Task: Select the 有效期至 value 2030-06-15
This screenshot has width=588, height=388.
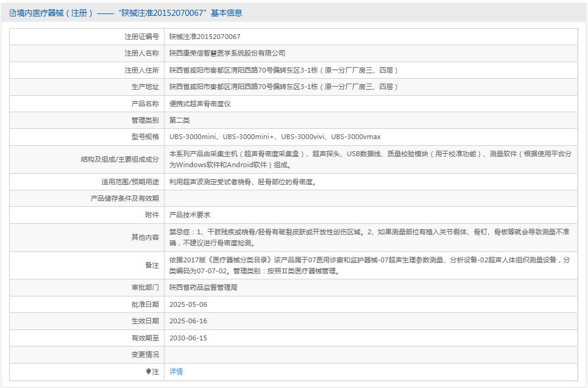Action: 190,337
